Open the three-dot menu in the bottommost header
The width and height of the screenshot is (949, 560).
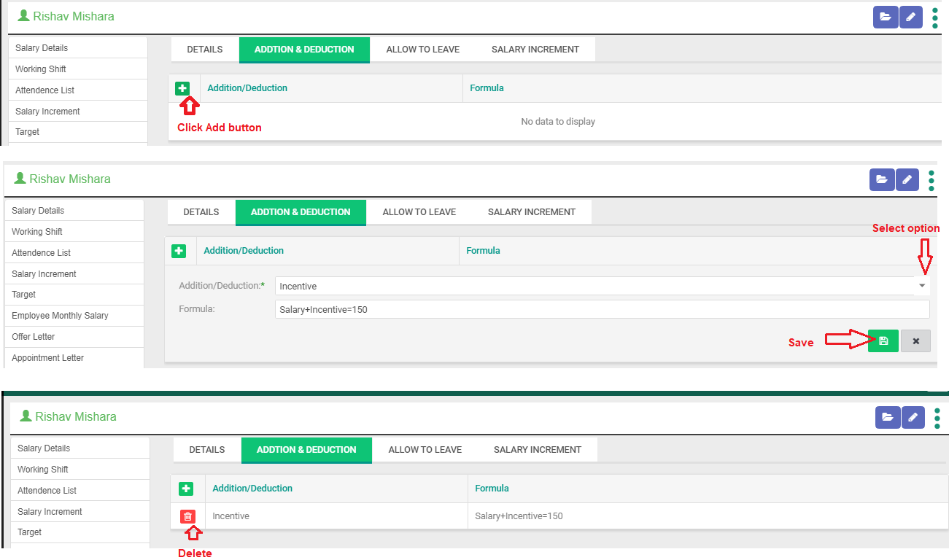pyautogui.click(x=937, y=417)
